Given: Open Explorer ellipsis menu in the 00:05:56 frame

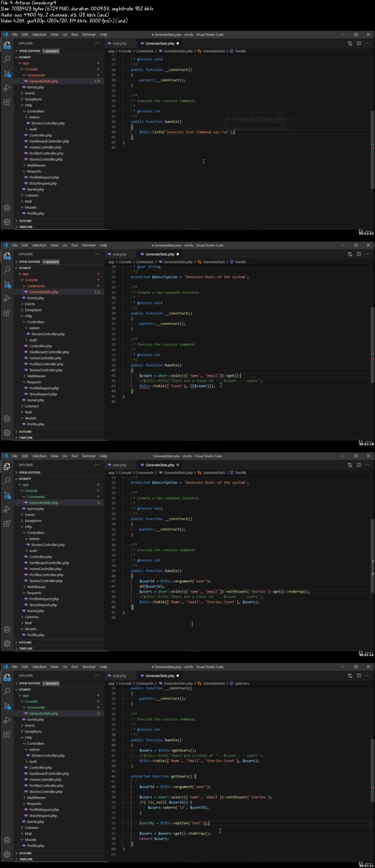Looking at the screenshot, I should pos(97,465).
